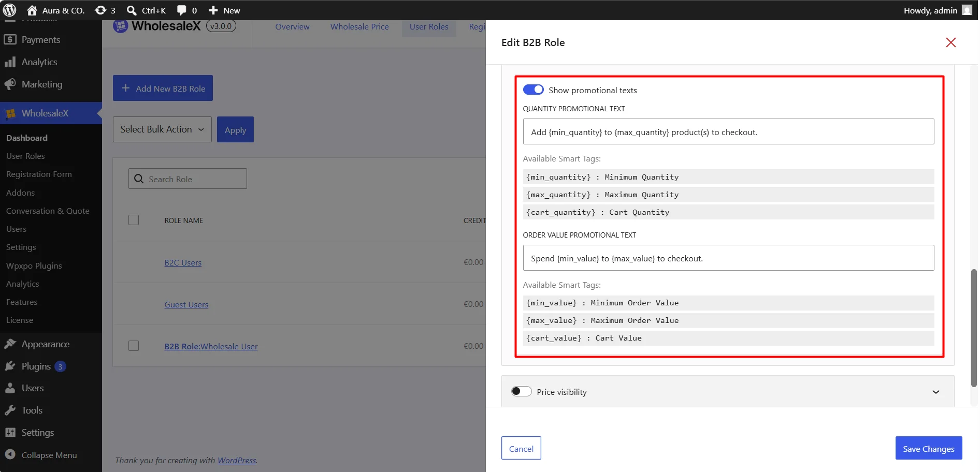980x472 pixels.
Task: Click {min_value} : Minimum Order Value tag
Action: tap(728, 303)
